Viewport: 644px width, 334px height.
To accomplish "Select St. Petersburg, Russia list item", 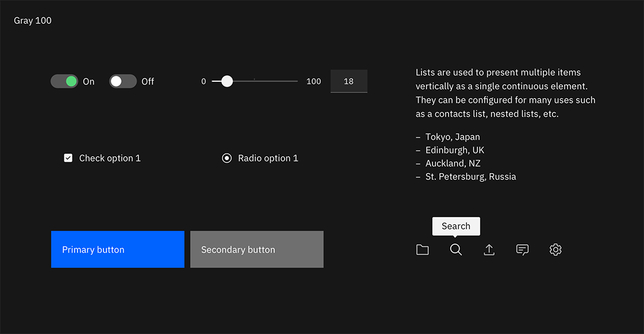I will coord(470,176).
